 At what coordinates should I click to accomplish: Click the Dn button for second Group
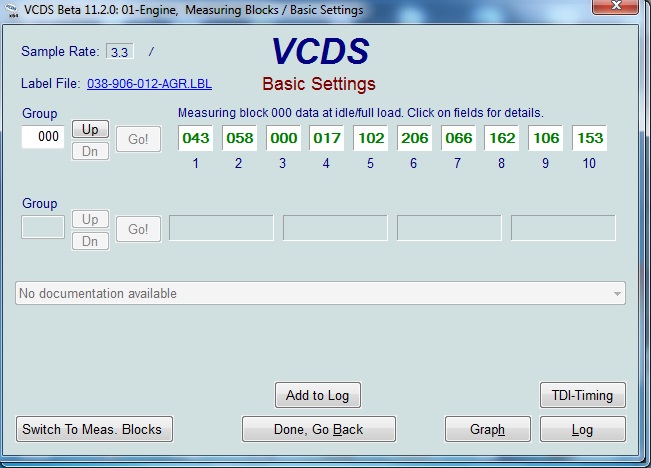(x=91, y=241)
